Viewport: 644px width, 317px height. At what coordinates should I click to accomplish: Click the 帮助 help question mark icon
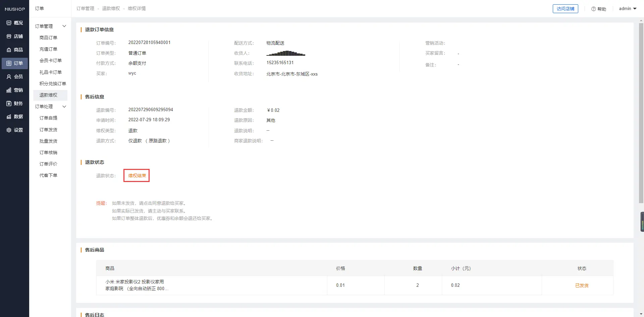coord(593,9)
